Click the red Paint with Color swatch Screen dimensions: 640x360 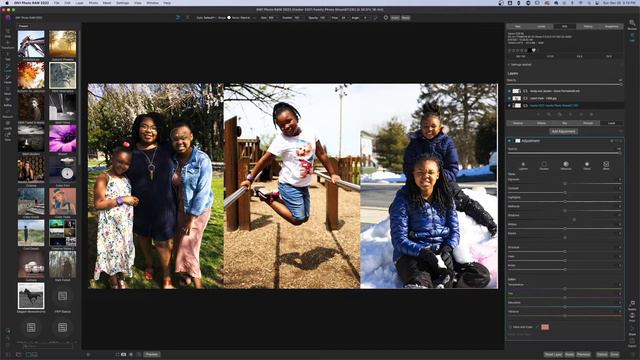pyautogui.click(x=545, y=327)
